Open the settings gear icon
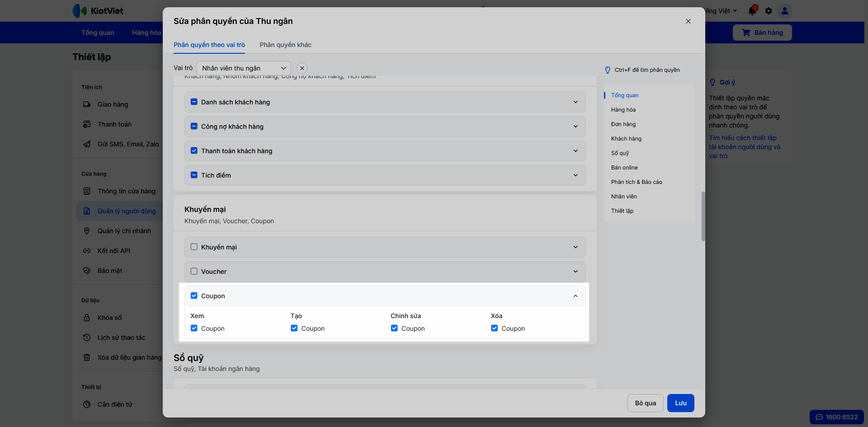Screen dimensions: 868x427 [769, 11]
